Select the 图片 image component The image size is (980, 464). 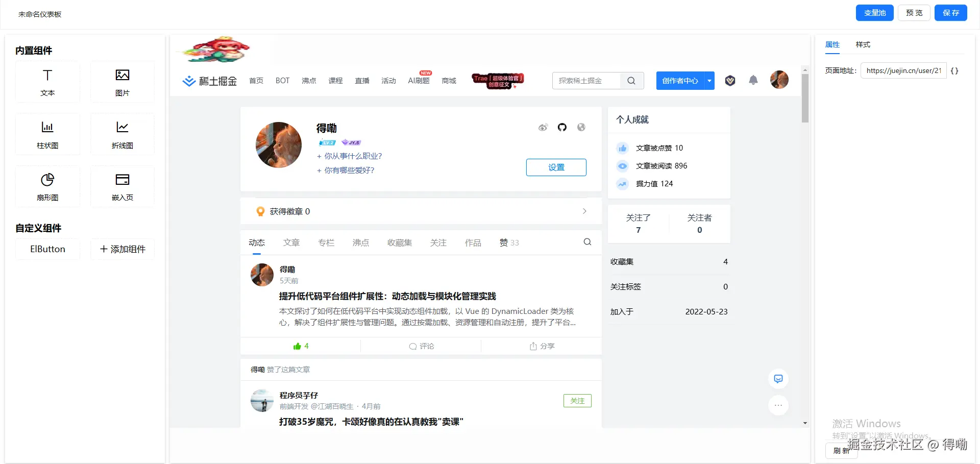pos(122,82)
